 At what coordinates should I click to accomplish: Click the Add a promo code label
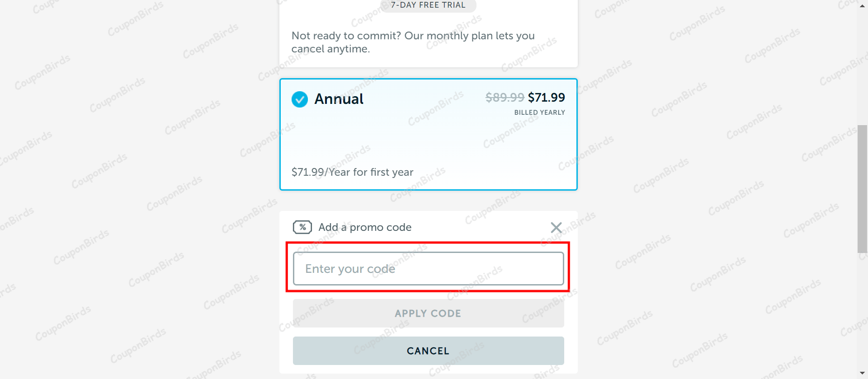pyautogui.click(x=365, y=227)
